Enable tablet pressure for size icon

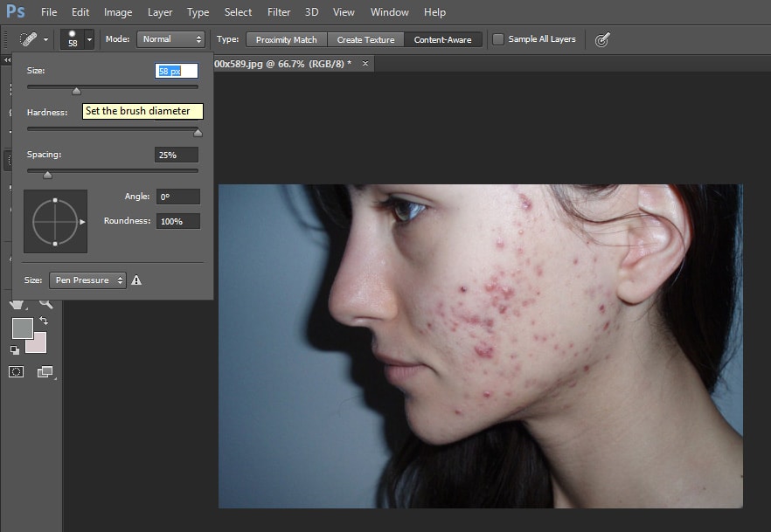click(x=601, y=39)
